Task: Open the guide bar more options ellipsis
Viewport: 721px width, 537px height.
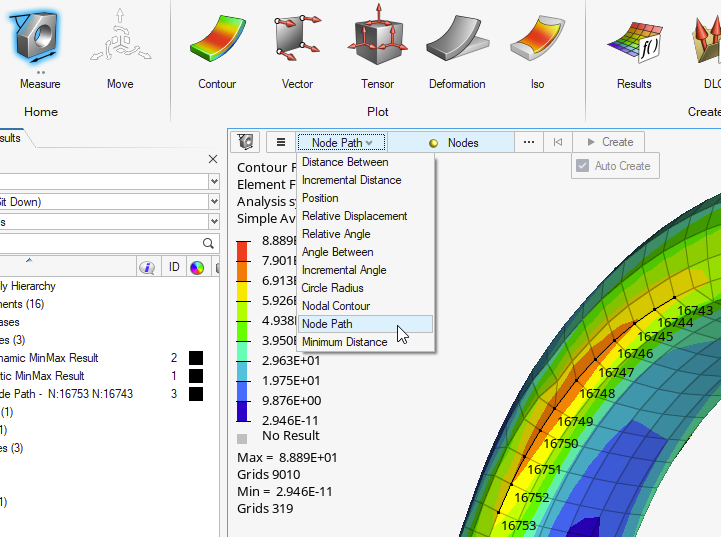Action: (x=529, y=142)
